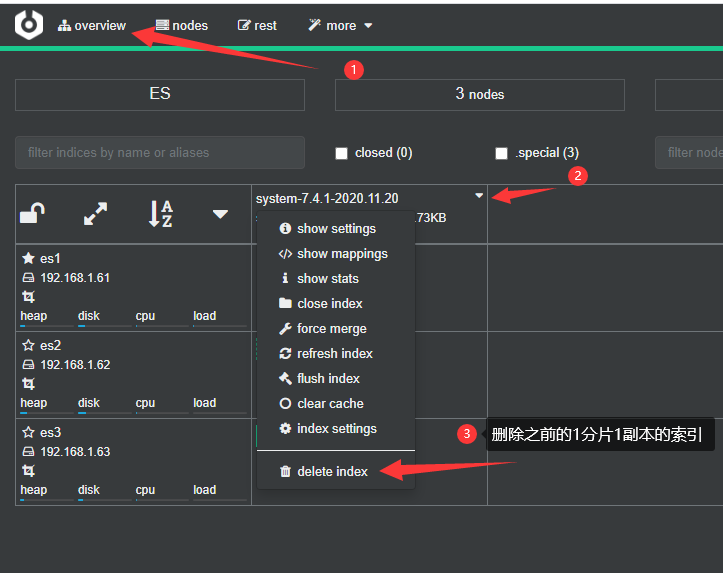The width and height of the screenshot is (723, 573).
Task: Click the es2 star outline icon
Action: pos(28,345)
